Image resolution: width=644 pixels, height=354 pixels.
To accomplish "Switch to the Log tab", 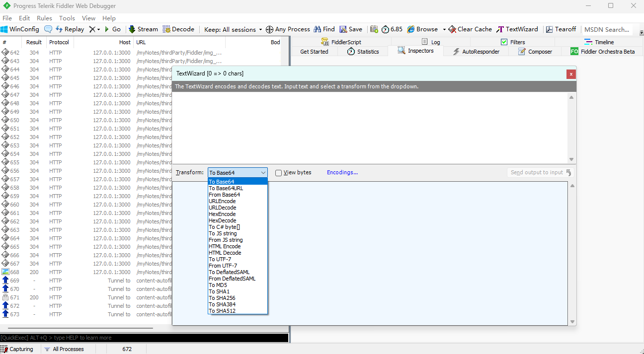I will (x=431, y=42).
